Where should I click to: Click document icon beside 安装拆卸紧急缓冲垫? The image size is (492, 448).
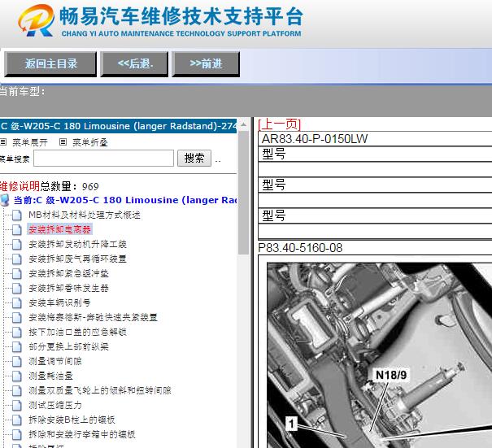coord(16,273)
